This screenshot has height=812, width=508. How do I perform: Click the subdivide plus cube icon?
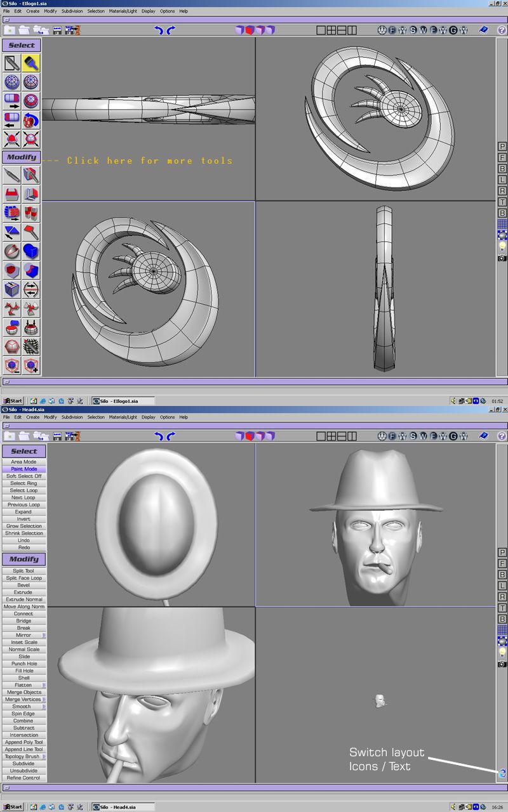[31, 365]
